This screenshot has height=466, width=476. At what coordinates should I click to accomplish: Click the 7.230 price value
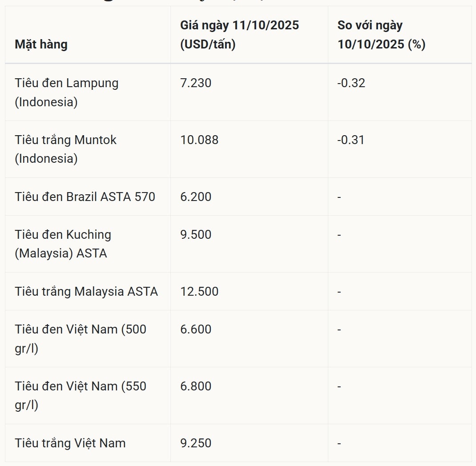click(196, 83)
